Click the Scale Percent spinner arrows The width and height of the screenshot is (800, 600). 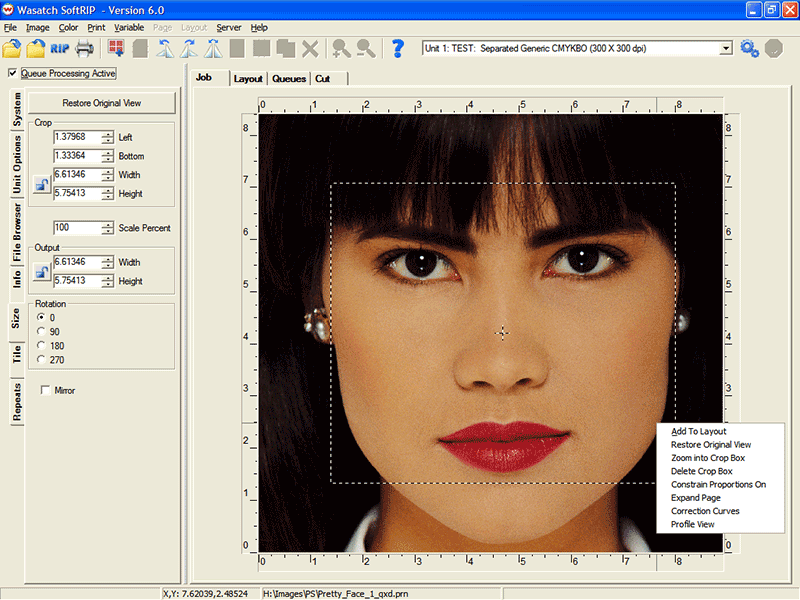(x=107, y=228)
